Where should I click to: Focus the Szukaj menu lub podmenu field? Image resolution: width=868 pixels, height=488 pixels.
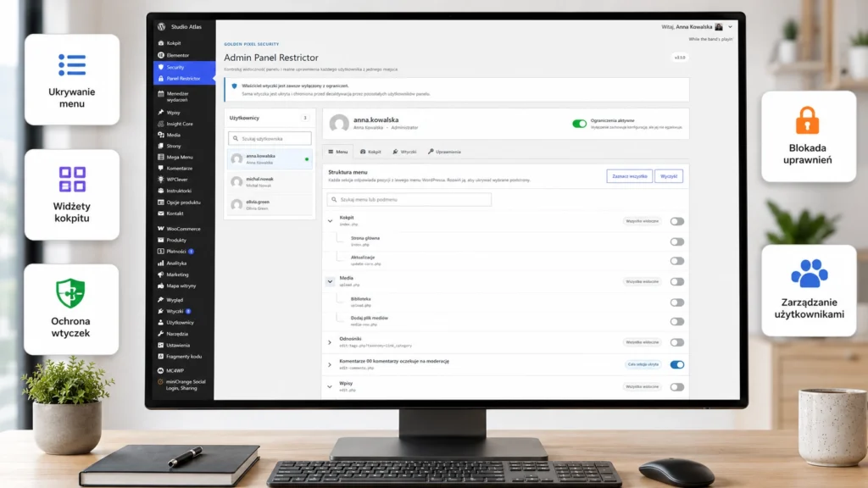[409, 199]
